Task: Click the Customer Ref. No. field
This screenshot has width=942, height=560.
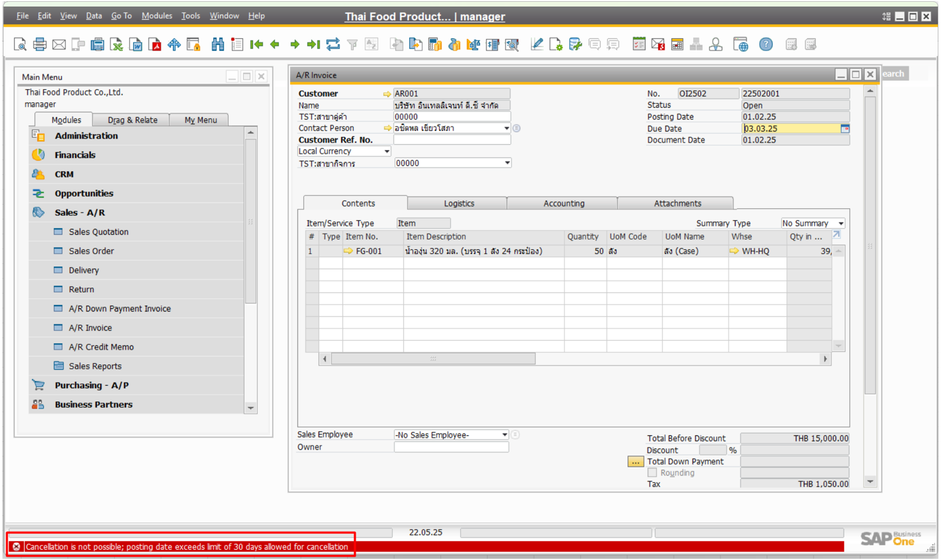Action: (452, 140)
